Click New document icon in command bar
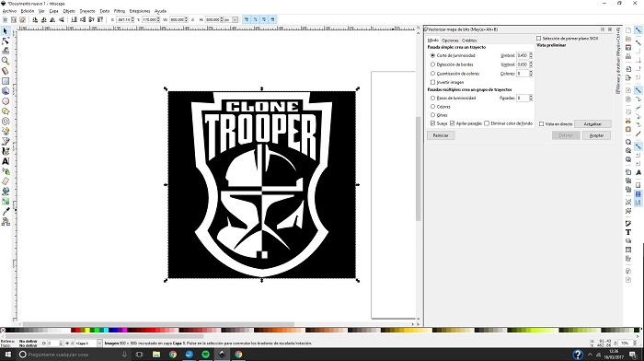The image size is (644, 361). tap(628, 30)
